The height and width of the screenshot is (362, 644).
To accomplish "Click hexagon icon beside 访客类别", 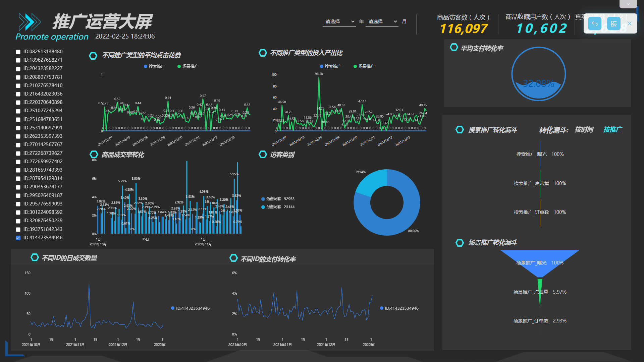I will click(263, 155).
